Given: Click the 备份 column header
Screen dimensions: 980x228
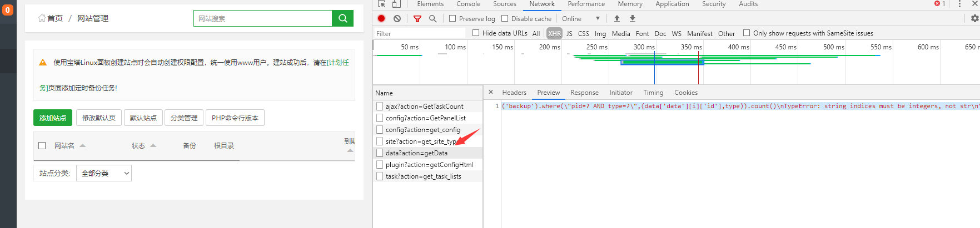Looking at the screenshot, I should [x=190, y=145].
